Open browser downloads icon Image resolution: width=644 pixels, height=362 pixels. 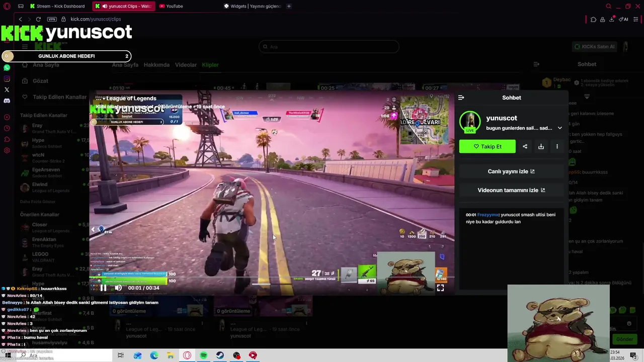click(611, 19)
